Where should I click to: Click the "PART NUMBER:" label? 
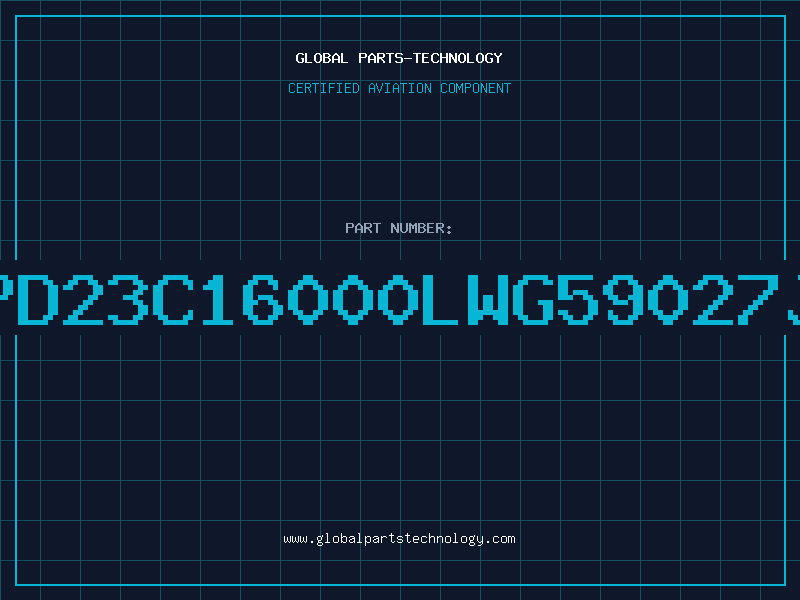point(398,228)
